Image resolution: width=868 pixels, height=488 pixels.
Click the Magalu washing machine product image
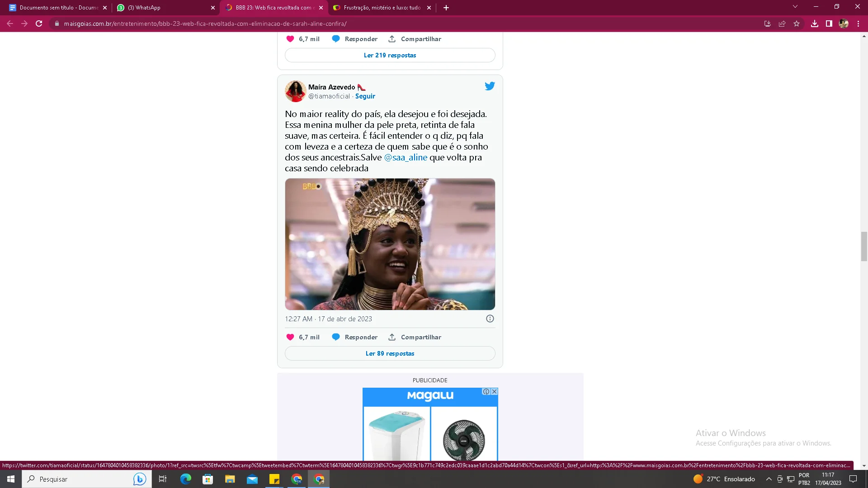(x=397, y=435)
